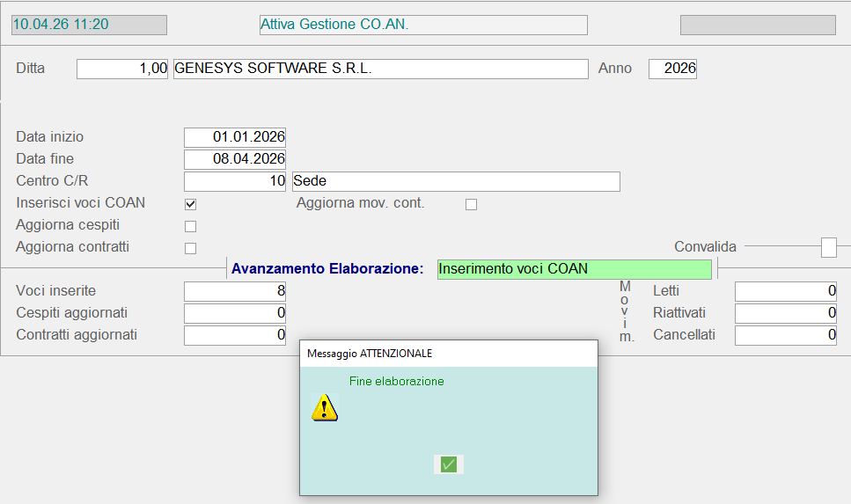Click the Voci inserite count field
This screenshot has width=851, height=504.
pyautogui.click(x=235, y=291)
